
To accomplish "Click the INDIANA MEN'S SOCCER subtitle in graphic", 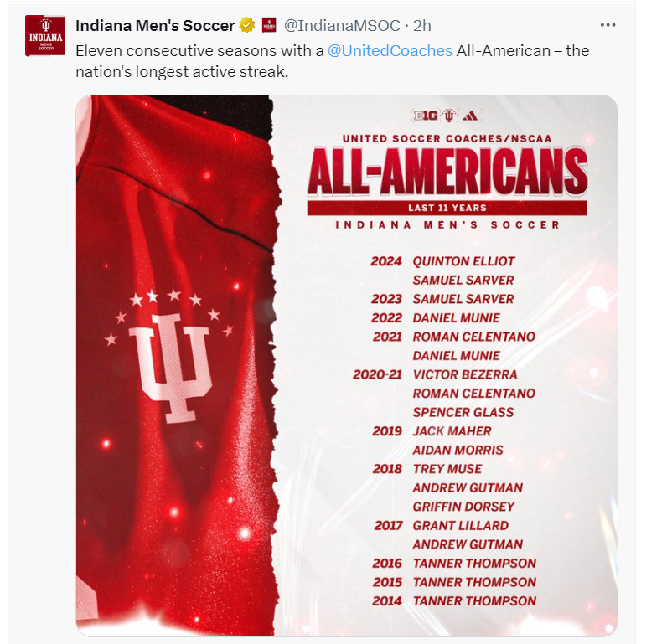I will point(447,225).
